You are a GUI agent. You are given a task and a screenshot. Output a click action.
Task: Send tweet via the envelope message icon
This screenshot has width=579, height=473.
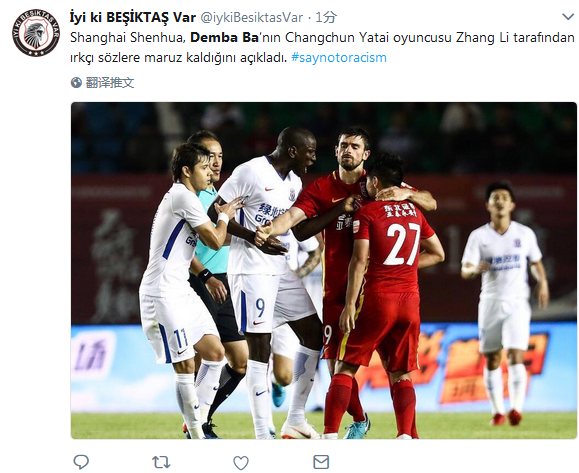click(321, 462)
